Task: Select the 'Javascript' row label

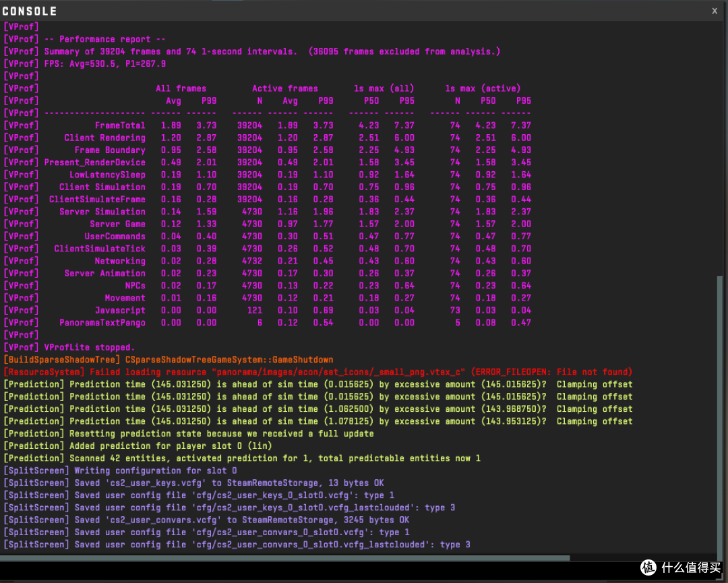Action: pos(120,310)
